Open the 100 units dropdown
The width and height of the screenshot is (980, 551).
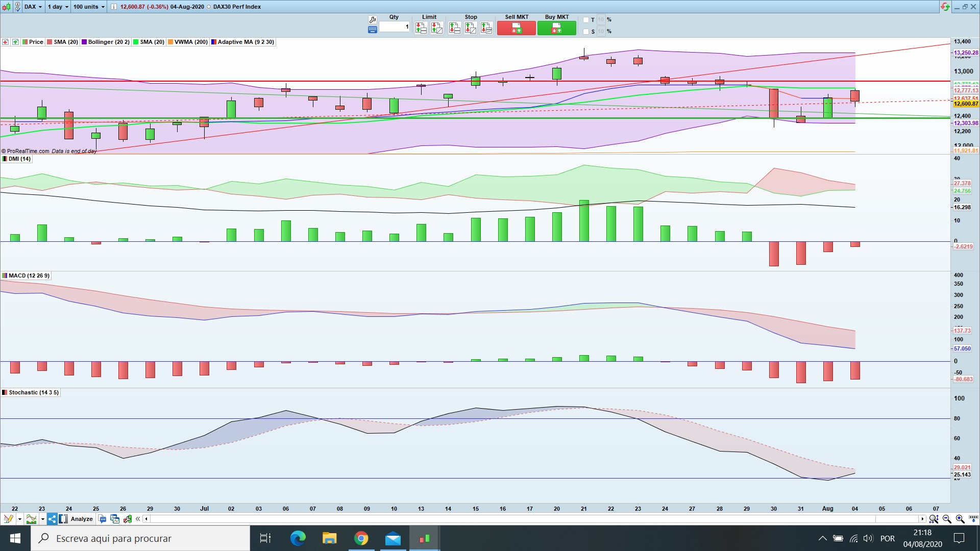coord(89,7)
